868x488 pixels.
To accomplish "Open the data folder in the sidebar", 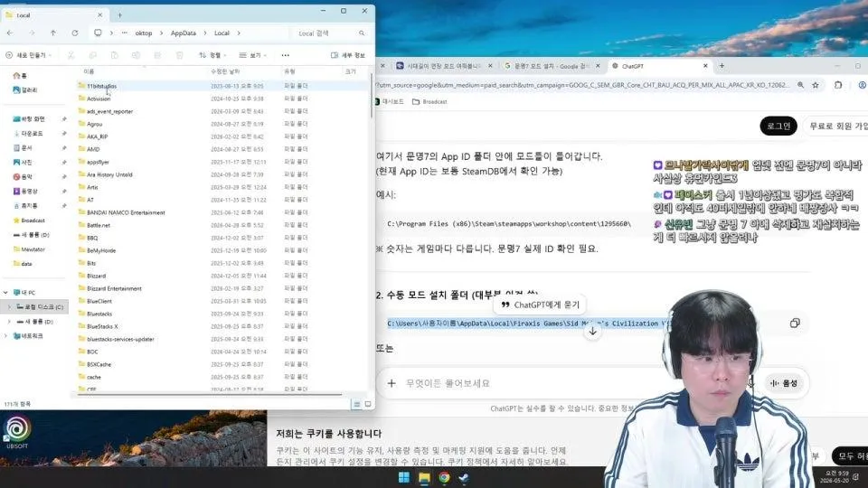I will click(24, 263).
